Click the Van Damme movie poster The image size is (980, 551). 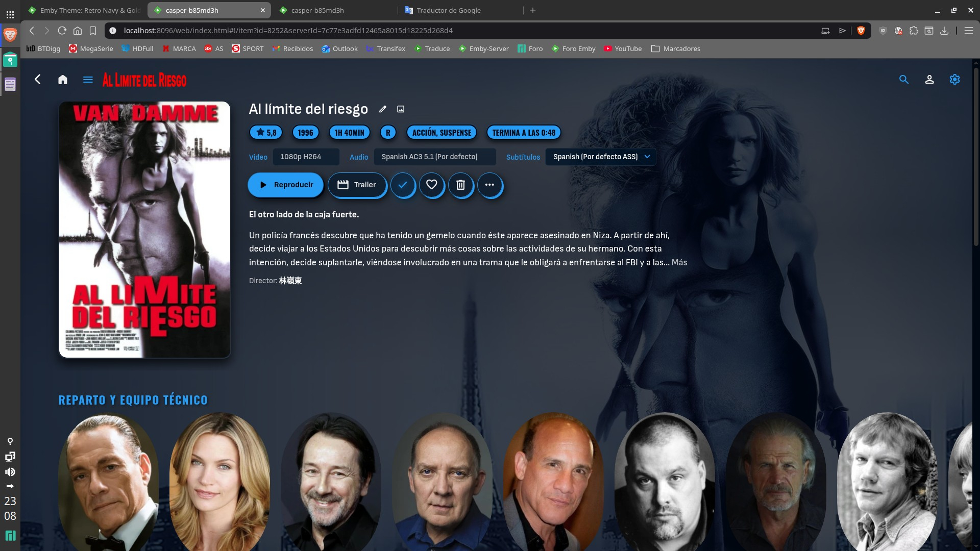coord(144,230)
